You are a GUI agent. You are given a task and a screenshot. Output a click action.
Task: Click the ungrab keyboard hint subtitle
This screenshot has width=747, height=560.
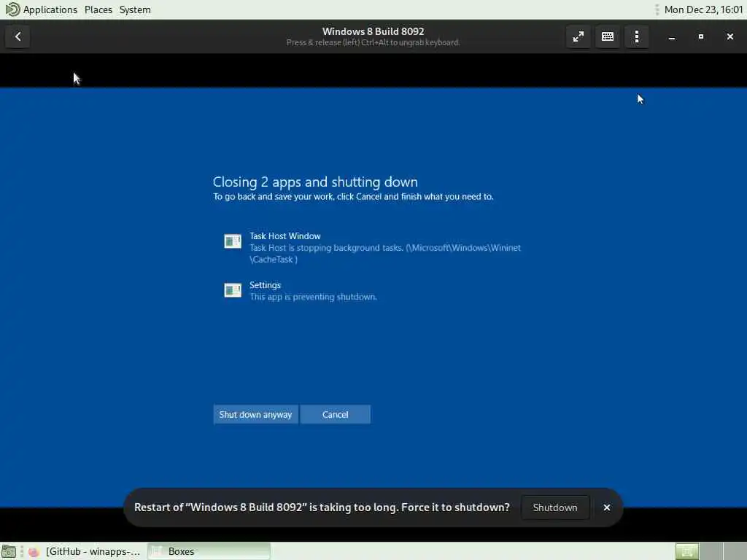click(373, 42)
